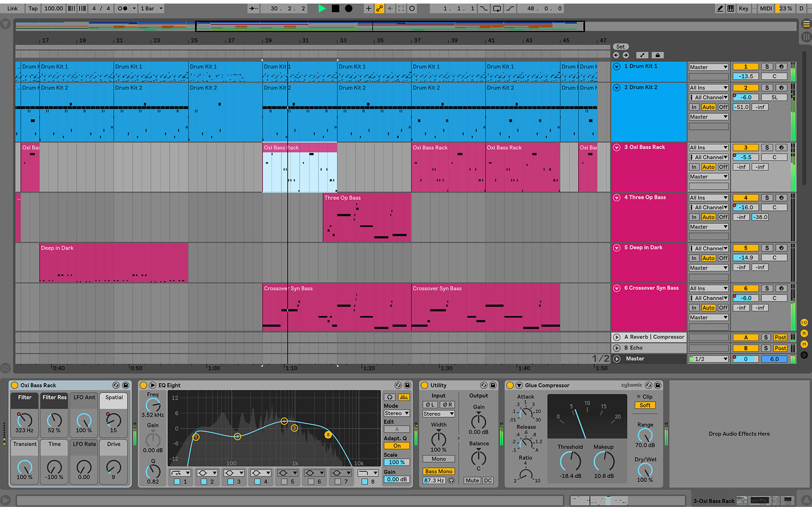Toggle EQ Eight spectrum analyzer icon
This screenshot has height=511, width=812.
(x=404, y=397)
